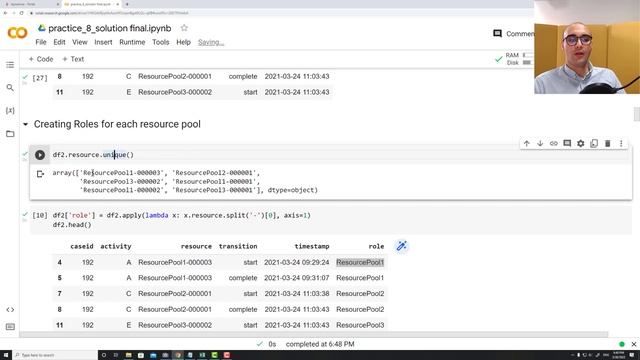Open the Files folder panel in sidebar
The height and width of the screenshot is (360, 640).
click(x=10, y=134)
